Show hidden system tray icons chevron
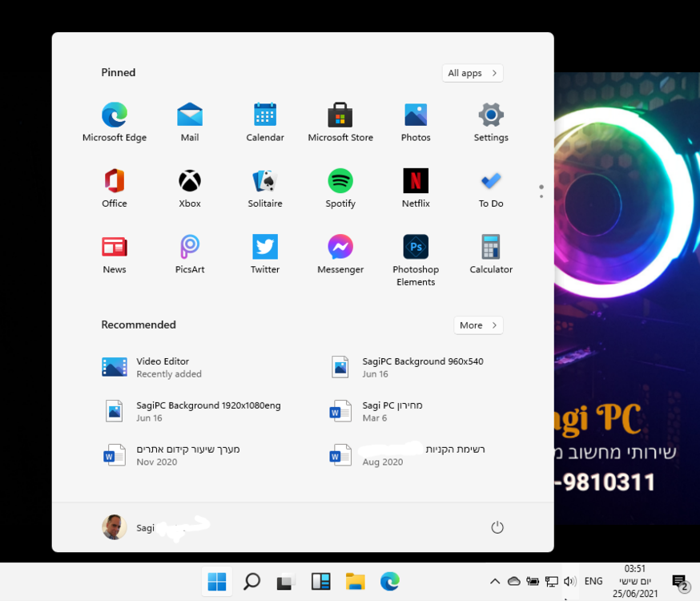The image size is (700, 601). click(x=494, y=582)
